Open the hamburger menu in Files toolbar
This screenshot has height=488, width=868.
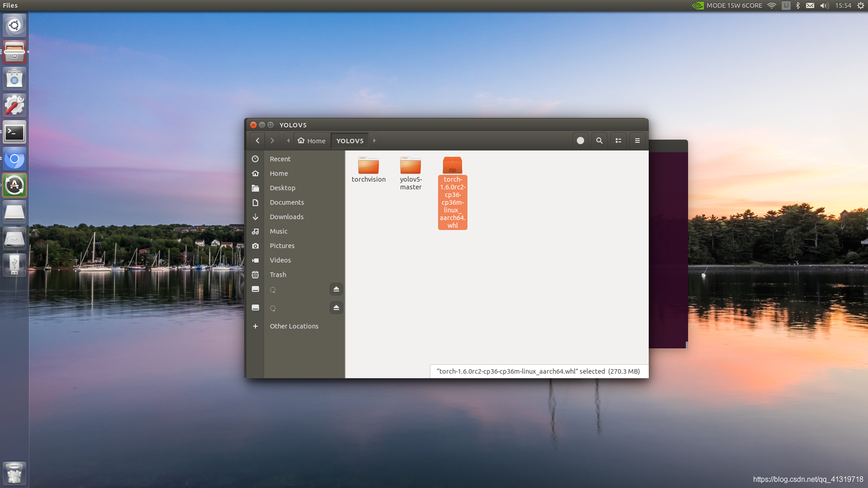point(637,141)
